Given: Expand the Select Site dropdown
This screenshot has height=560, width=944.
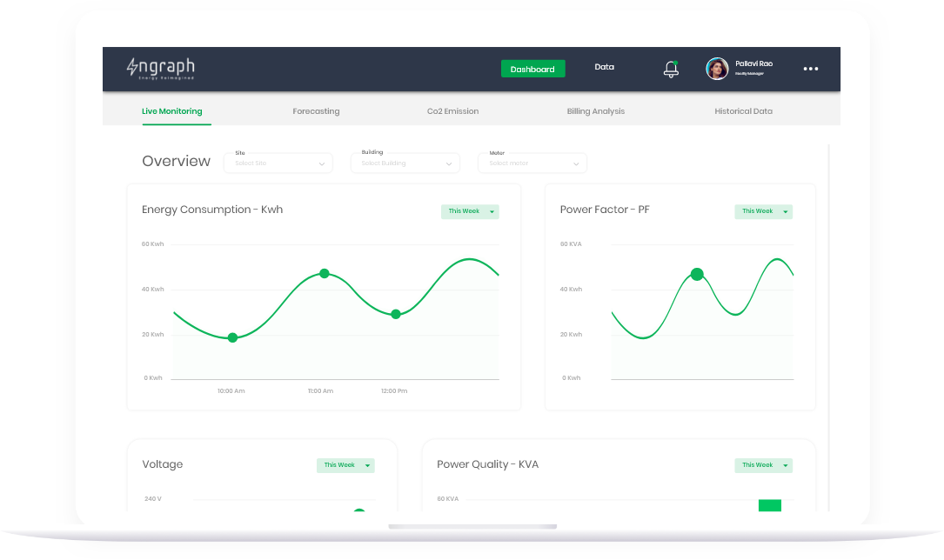Looking at the screenshot, I should point(278,163).
